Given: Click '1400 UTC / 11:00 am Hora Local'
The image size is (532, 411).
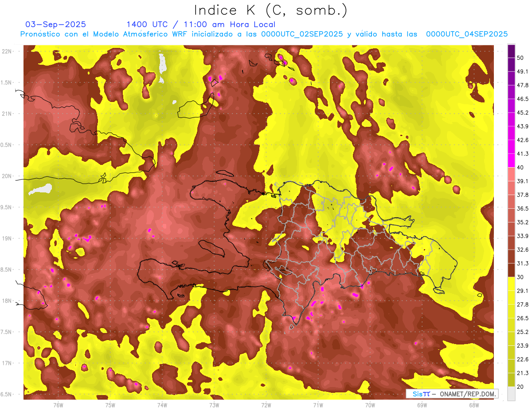Looking at the screenshot, I should pyautogui.click(x=201, y=24).
